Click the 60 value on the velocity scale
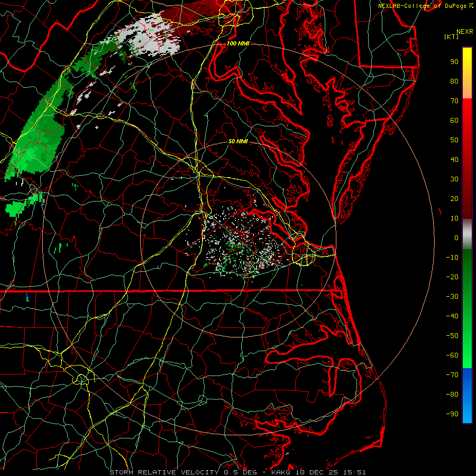Image resolution: width=476 pixels, height=476 pixels. click(454, 121)
